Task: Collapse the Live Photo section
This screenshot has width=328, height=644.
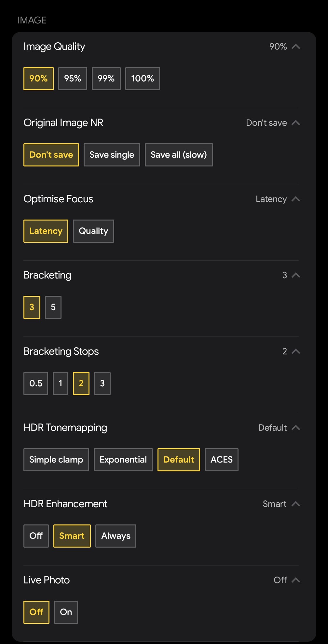Action: (295, 580)
